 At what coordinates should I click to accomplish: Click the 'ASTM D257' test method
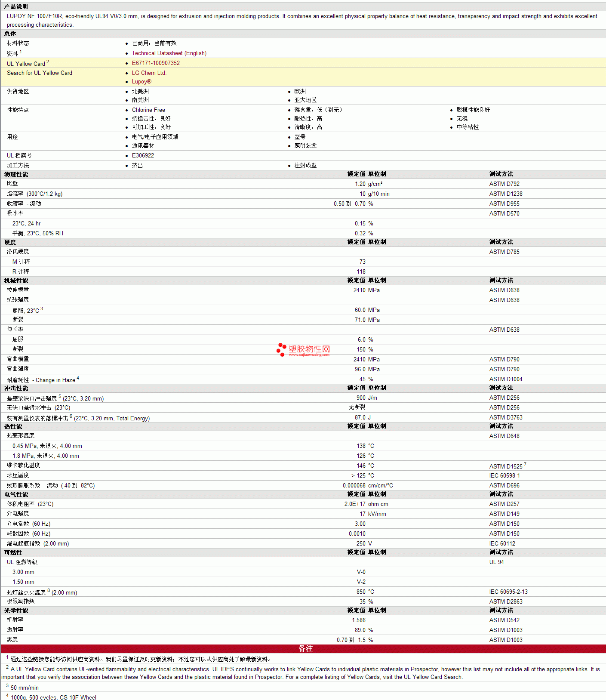click(504, 504)
